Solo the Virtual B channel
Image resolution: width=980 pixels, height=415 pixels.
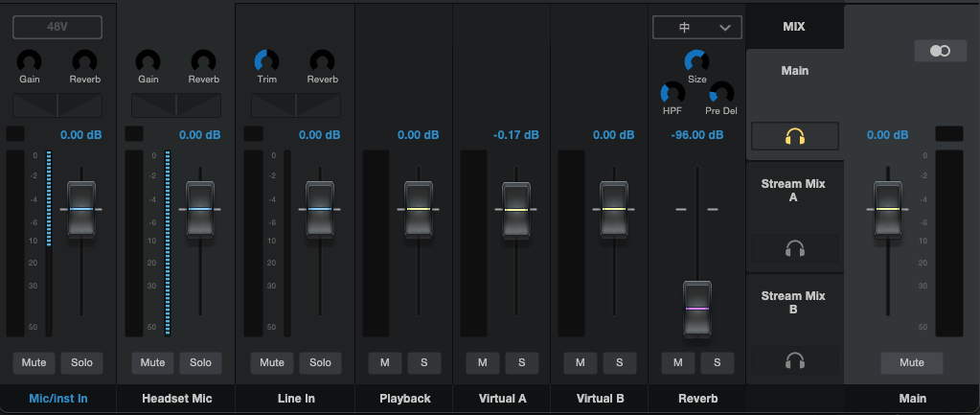(620, 363)
